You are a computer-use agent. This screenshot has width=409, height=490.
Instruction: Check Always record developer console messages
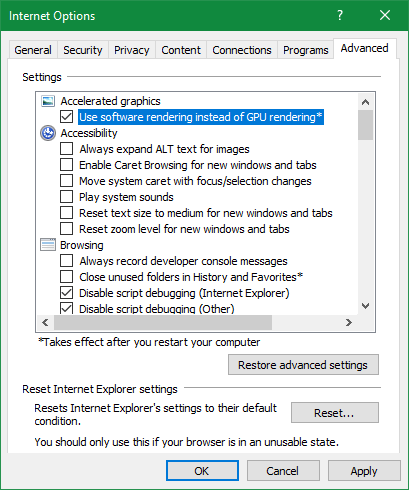tap(67, 261)
